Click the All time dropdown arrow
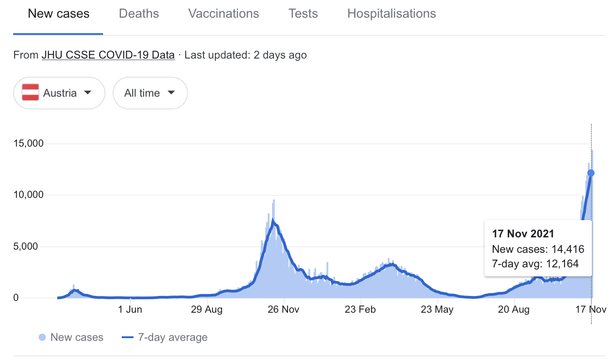This screenshot has width=615, height=364. click(x=171, y=93)
